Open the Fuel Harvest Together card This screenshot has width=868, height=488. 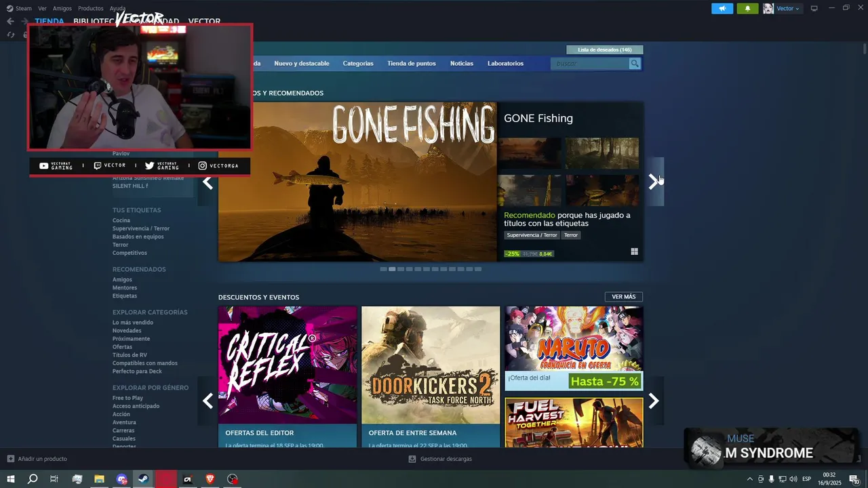(574, 423)
